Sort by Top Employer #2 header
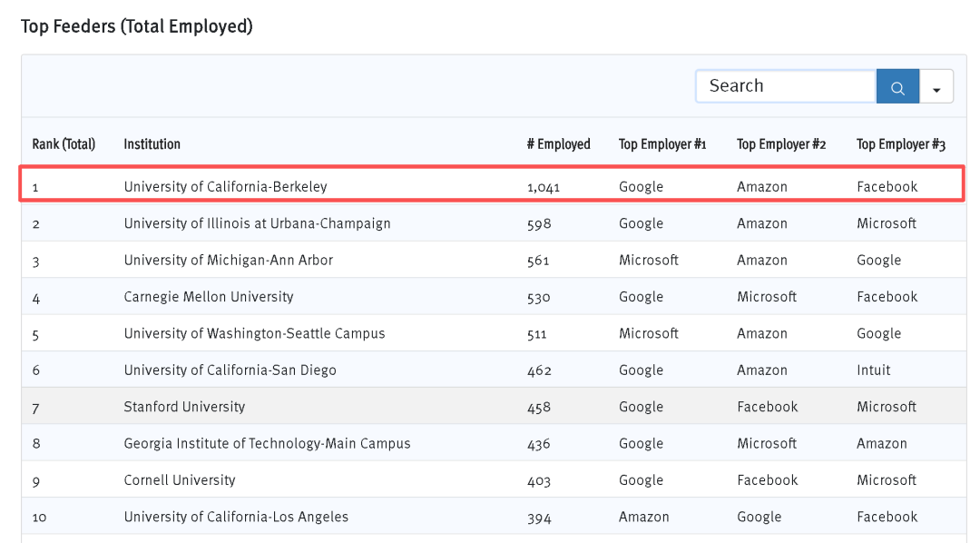 781,143
